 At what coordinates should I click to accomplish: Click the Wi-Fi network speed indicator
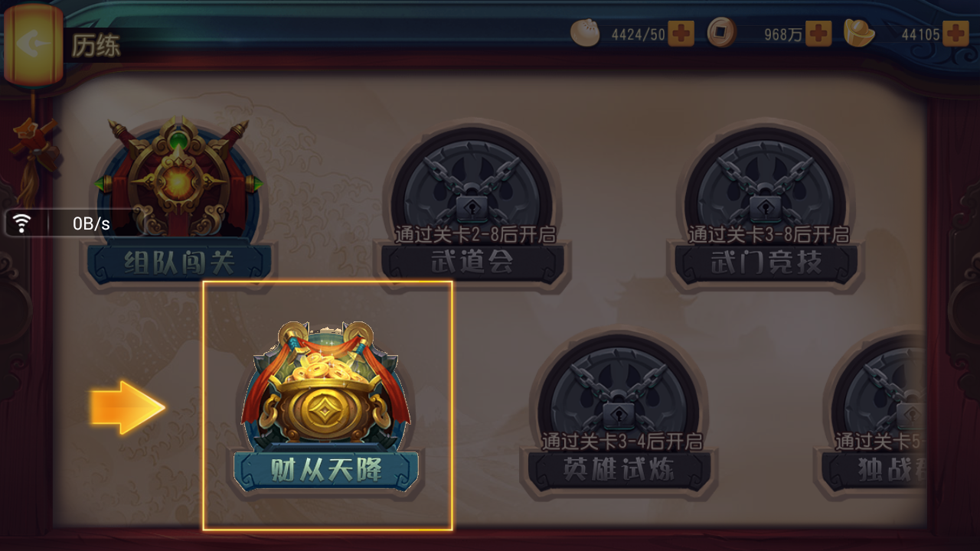[73, 223]
